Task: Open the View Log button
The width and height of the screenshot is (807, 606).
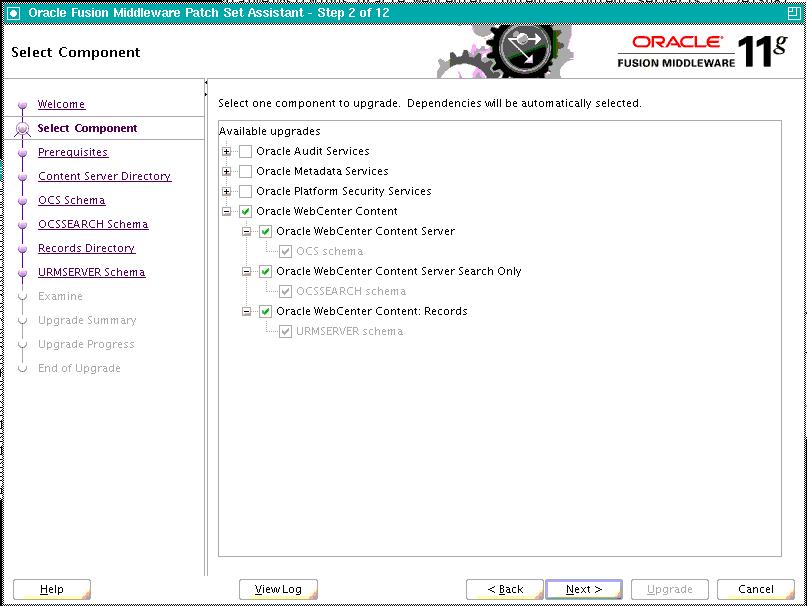Action: (278, 589)
